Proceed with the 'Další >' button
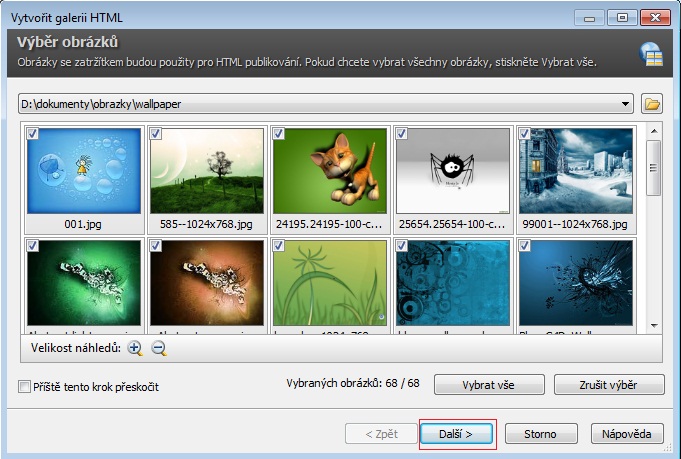This screenshot has width=681, height=459. (x=457, y=434)
